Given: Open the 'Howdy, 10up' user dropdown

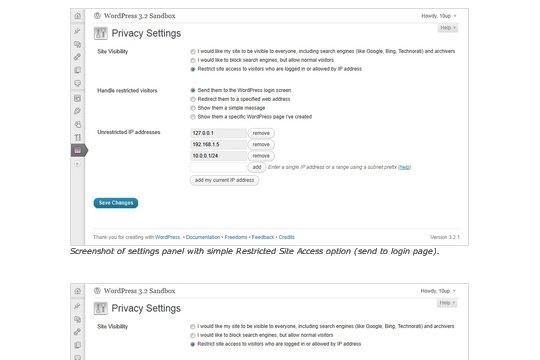Looking at the screenshot, I should pos(438,16).
